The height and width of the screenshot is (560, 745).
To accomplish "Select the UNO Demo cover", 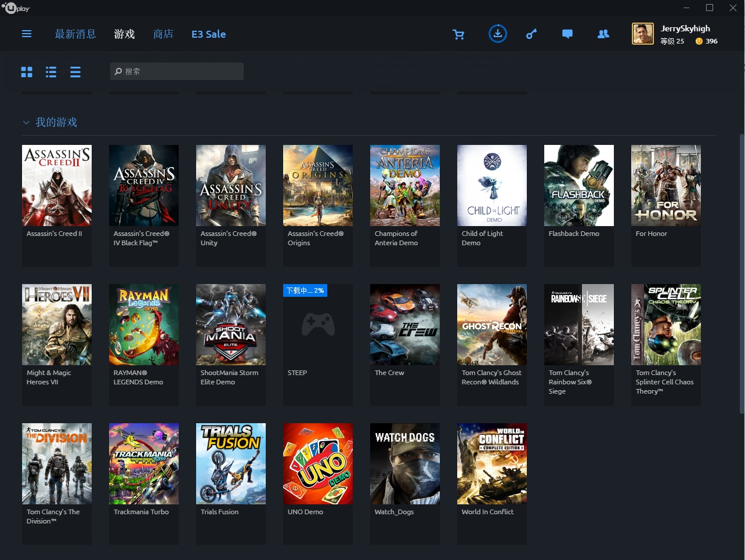I will tap(318, 464).
